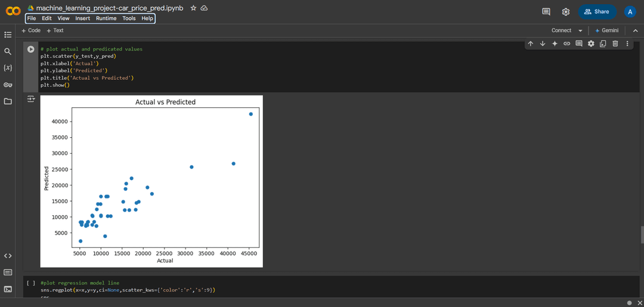This screenshot has height=307, width=644.
Task: Open user account avatar A
Action: [x=630, y=11]
